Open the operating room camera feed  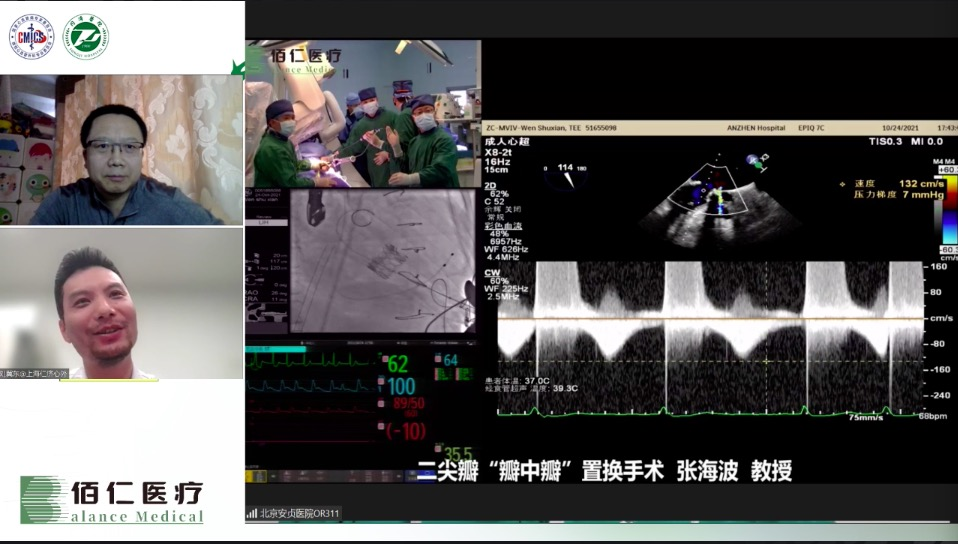[x=364, y=114]
